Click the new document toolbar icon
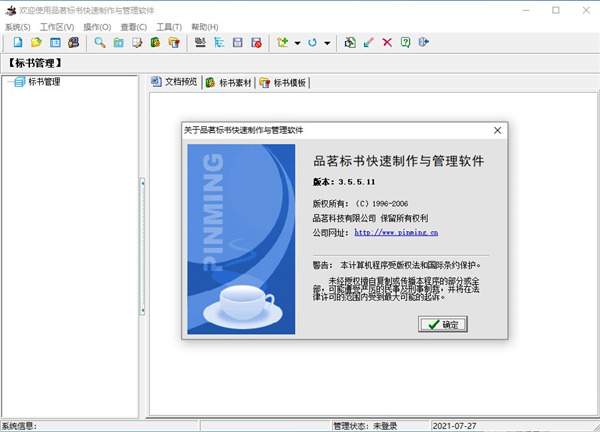The image size is (600, 432). pyautogui.click(x=18, y=42)
